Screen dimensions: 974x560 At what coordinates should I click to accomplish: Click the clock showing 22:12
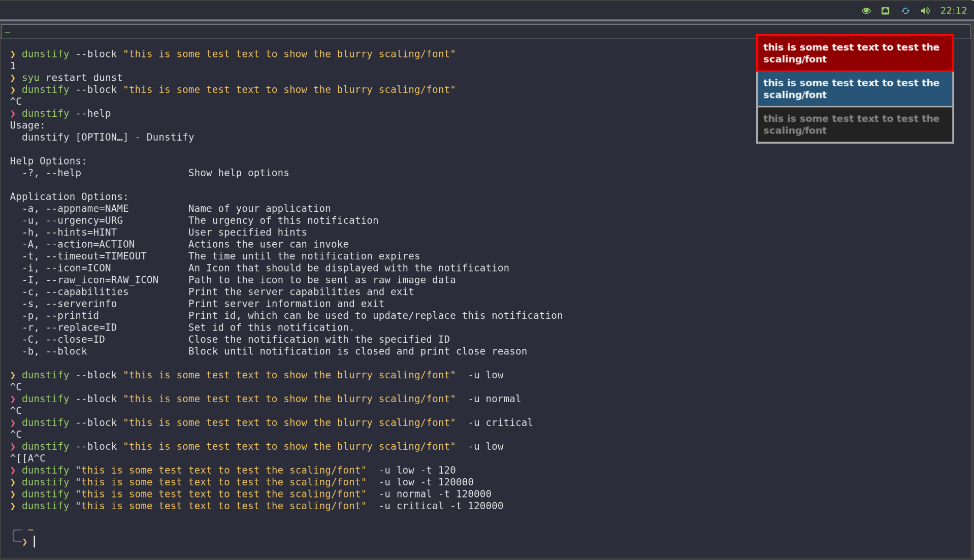[954, 10]
